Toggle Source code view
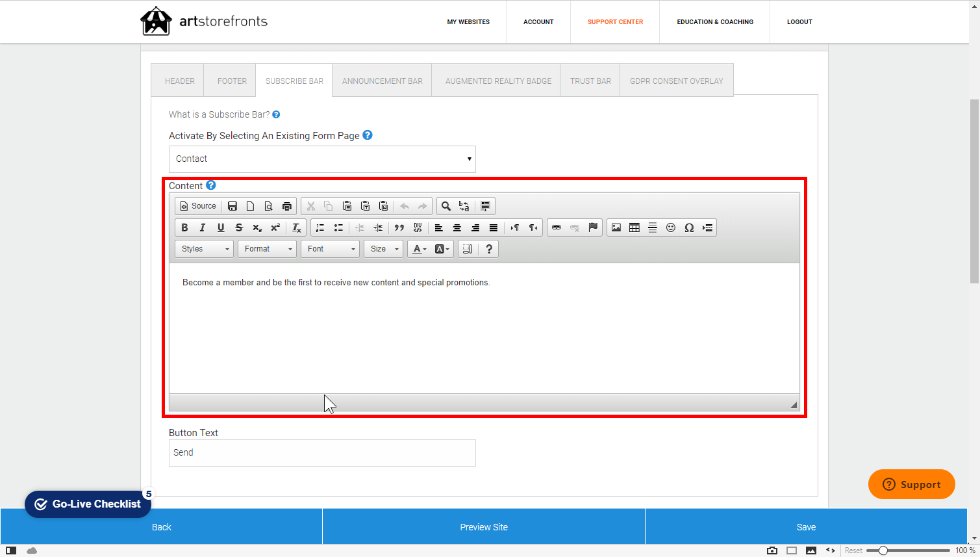Screen dimensions: 980x557 coord(198,206)
